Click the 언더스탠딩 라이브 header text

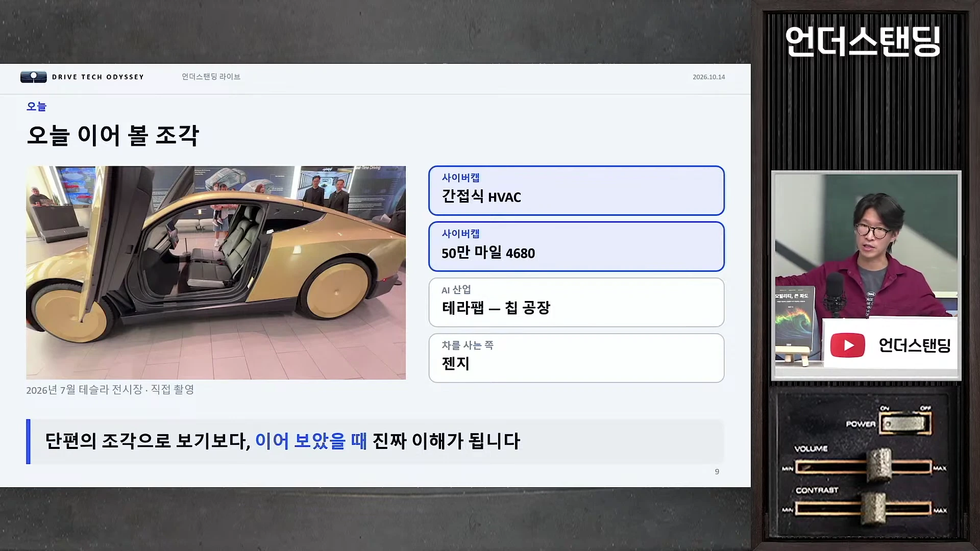[x=211, y=77]
